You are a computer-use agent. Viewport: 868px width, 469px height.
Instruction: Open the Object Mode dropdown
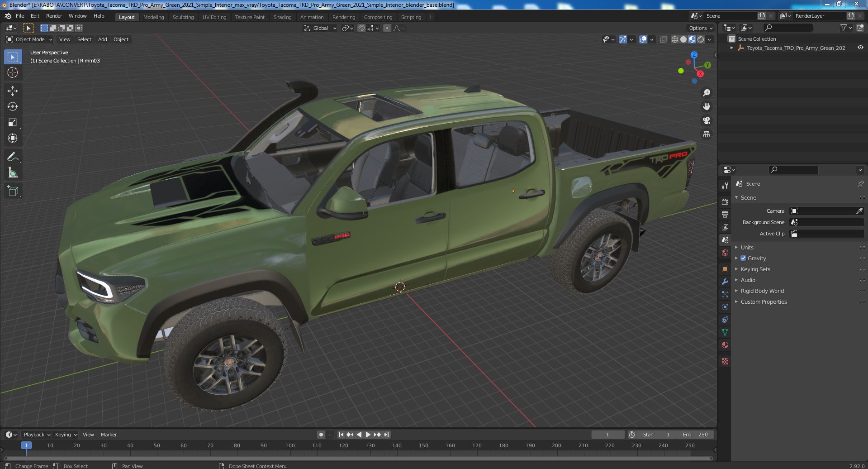[x=29, y=39]
